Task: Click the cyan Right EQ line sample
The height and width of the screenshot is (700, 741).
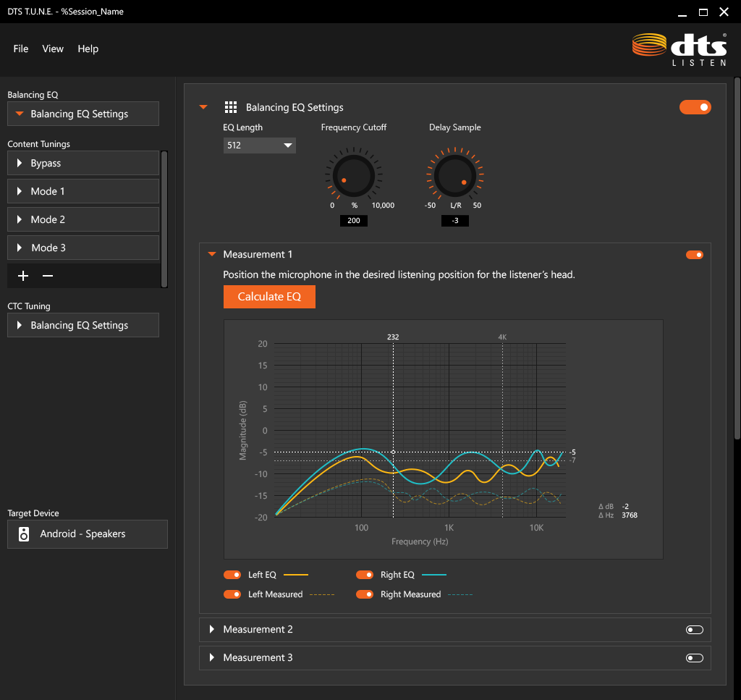Action: coord(434,575)
